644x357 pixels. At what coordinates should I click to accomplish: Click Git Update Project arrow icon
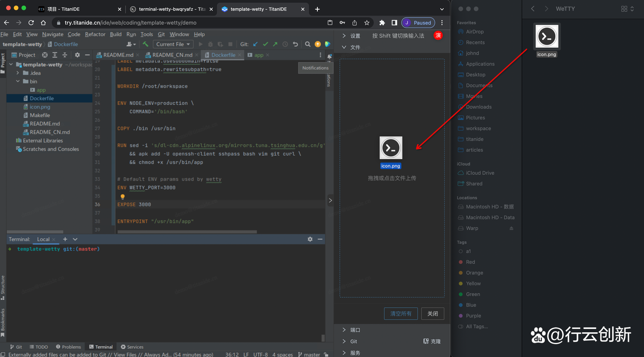tap(256, 45)
